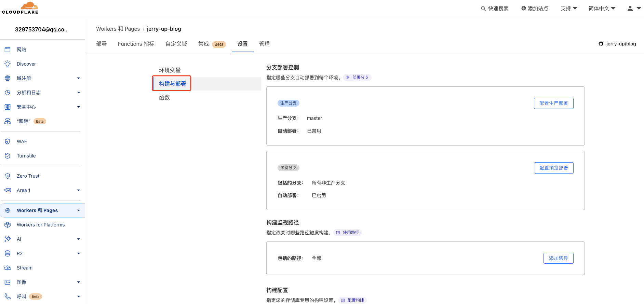Switch to the 集成 Beta tab
This screenshot has height=304, width=644.
point(212,44)
